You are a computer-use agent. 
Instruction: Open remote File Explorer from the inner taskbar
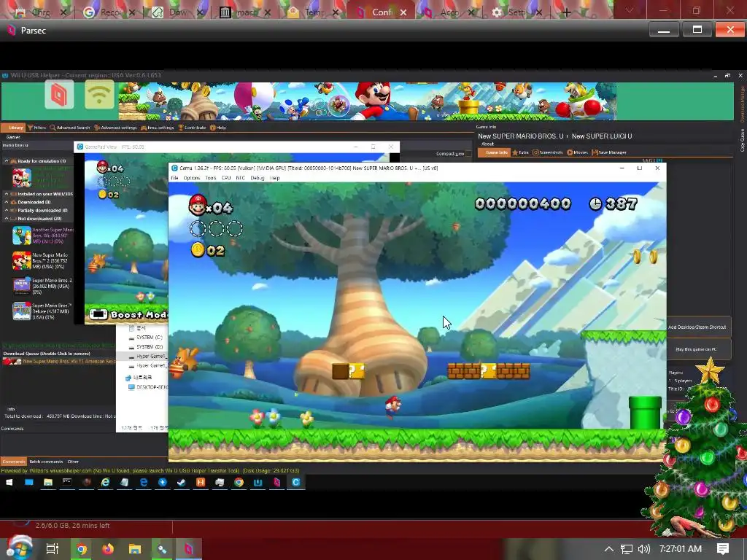point(47,483)
